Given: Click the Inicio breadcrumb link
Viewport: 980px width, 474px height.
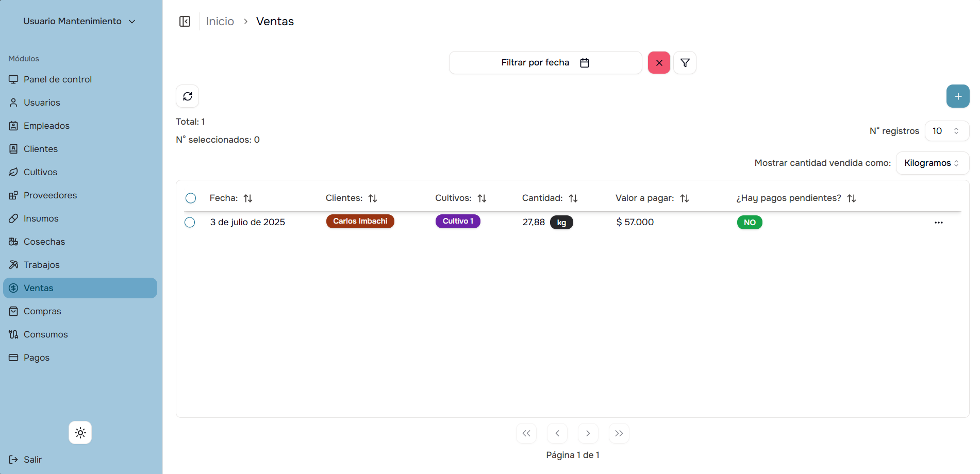Looking at the screenshot, I should 220,21.
